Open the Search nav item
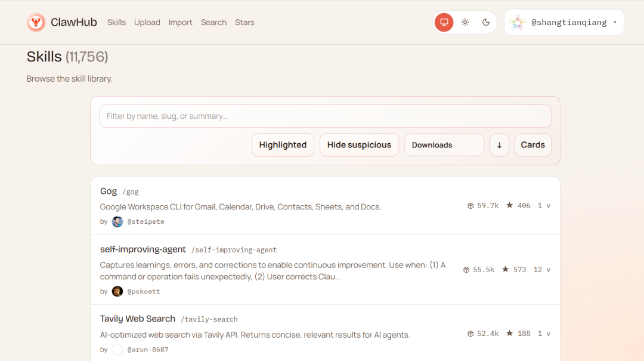 tap(213, 22)
